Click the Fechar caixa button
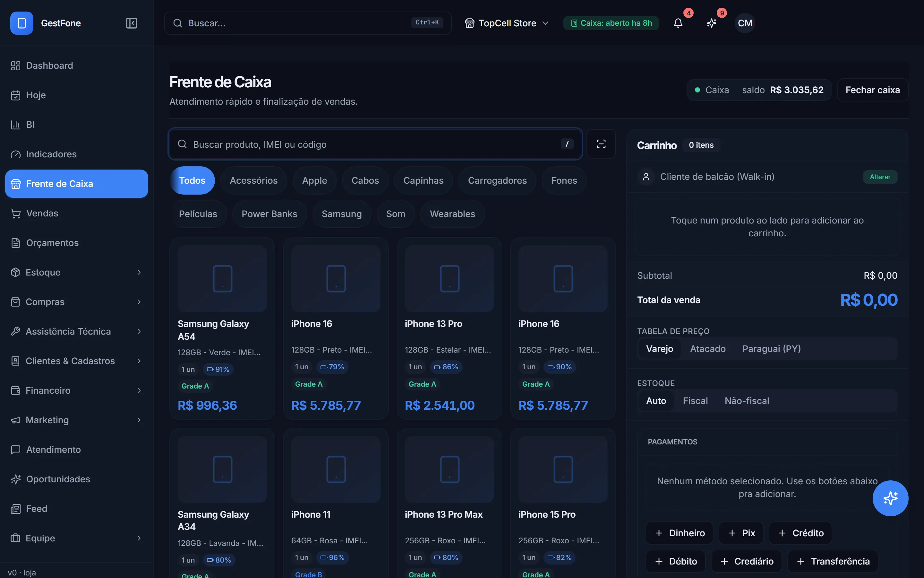This screenshot has width=924, height=578. tap(872, 90)
